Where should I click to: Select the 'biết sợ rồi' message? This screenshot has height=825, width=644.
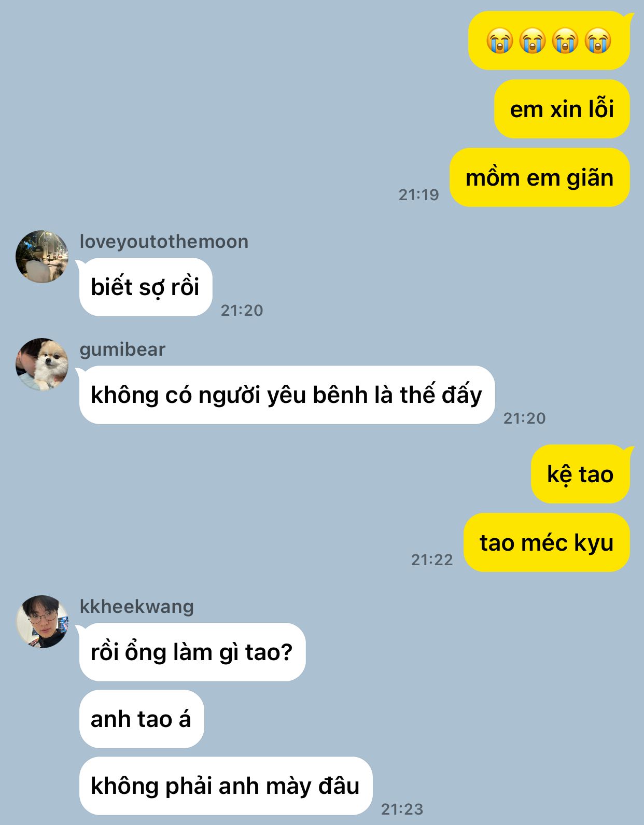[x=146, y=287]
